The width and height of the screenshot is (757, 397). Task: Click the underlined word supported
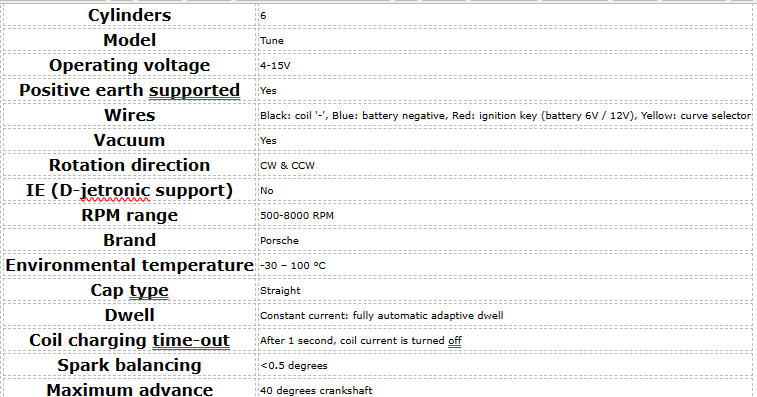coord(194,90)
